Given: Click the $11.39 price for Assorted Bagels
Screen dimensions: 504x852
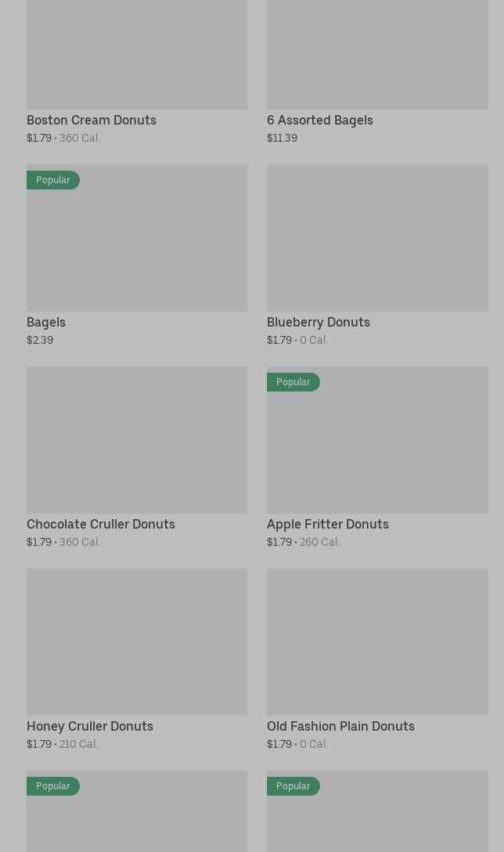Looking at the screenshot, I should [282, 138].
